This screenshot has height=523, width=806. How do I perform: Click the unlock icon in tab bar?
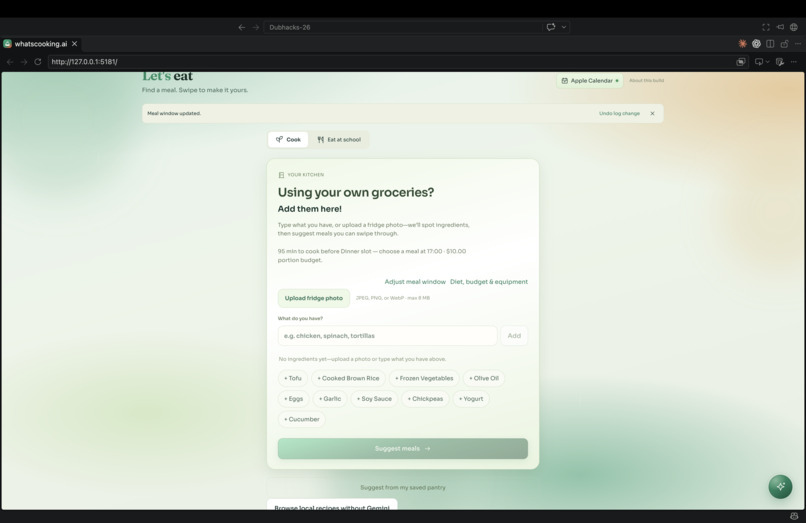[784, 44]
